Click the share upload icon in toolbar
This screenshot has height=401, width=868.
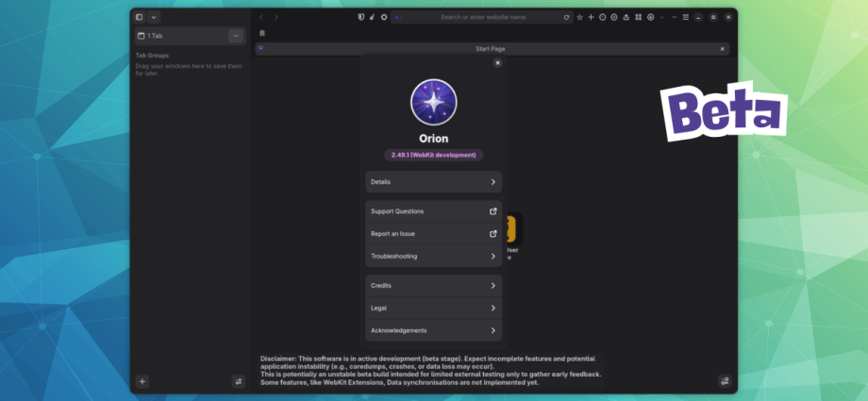point(626,17)
